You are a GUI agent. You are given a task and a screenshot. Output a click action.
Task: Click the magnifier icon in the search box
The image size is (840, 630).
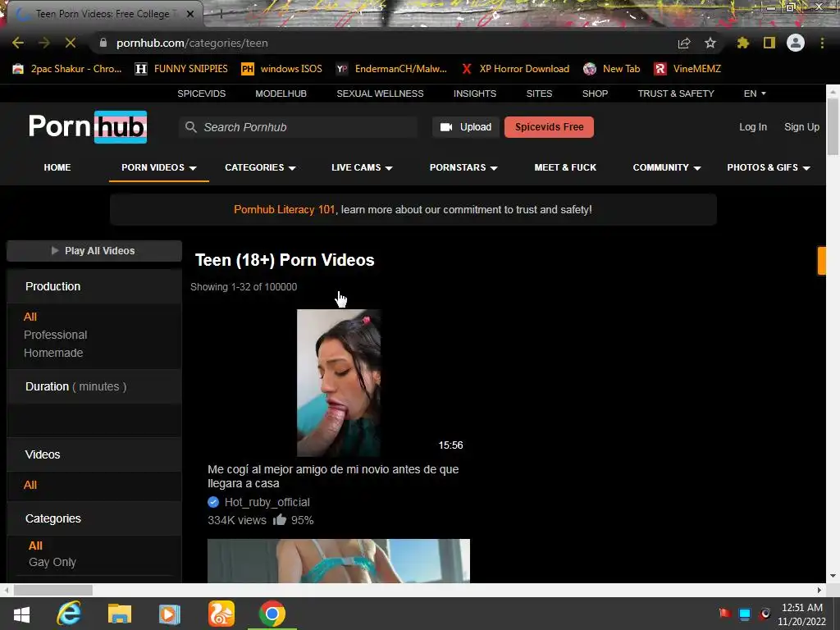coord(190,127)
